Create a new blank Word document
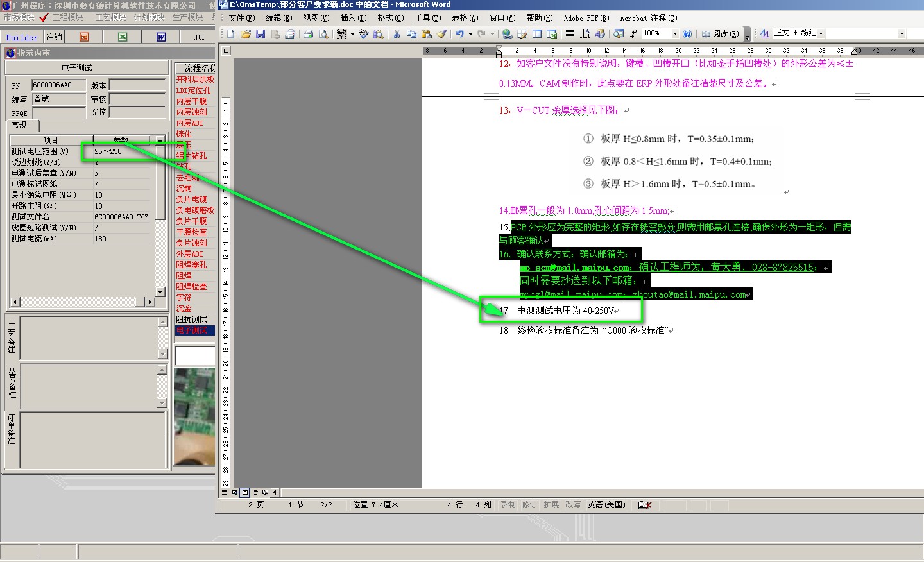This screenshot has height=562, width=924. [x=230, y=34]
